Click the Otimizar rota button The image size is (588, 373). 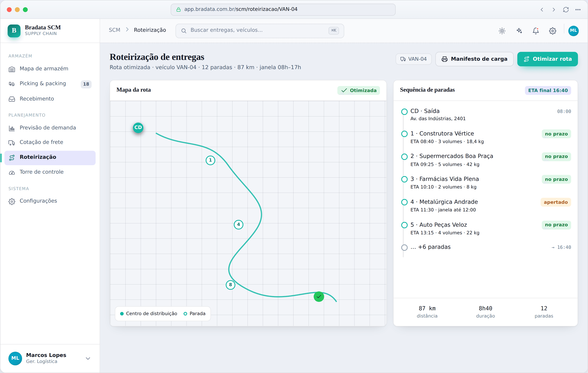pyautogui.click(x=547, y=59)
